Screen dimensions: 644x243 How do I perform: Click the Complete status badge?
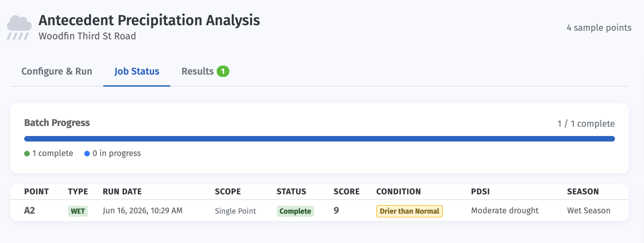coord(295,211)
